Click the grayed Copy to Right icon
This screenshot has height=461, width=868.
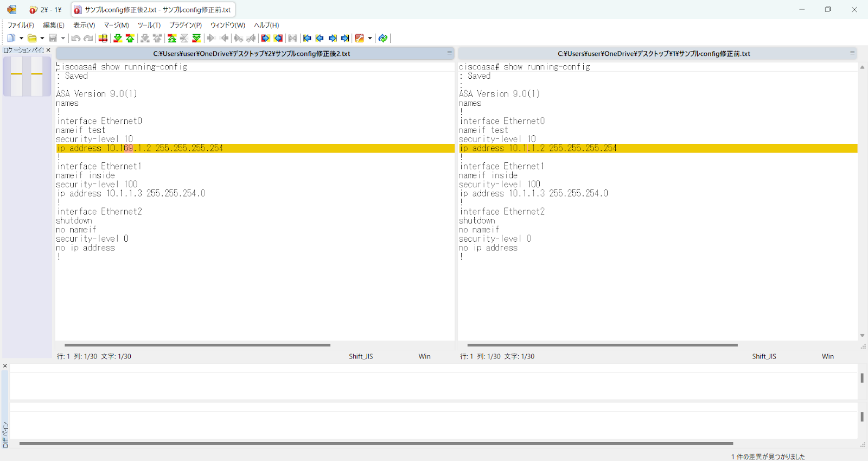coord(211,38)
